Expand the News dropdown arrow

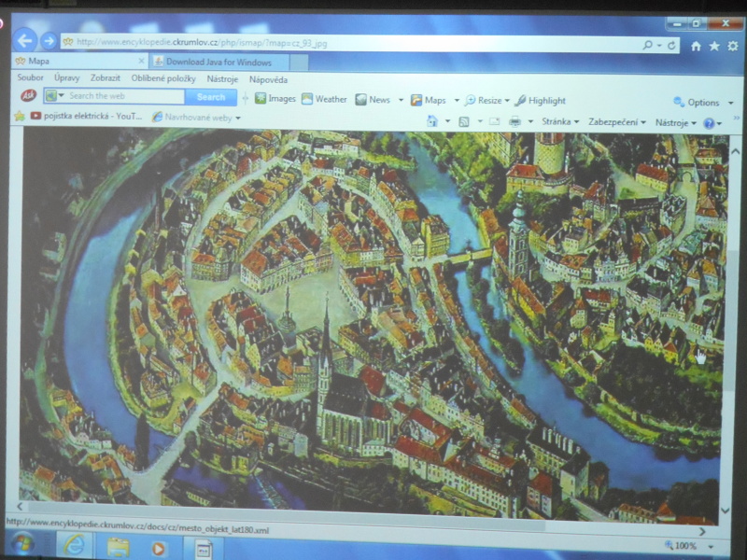[401, 100]
